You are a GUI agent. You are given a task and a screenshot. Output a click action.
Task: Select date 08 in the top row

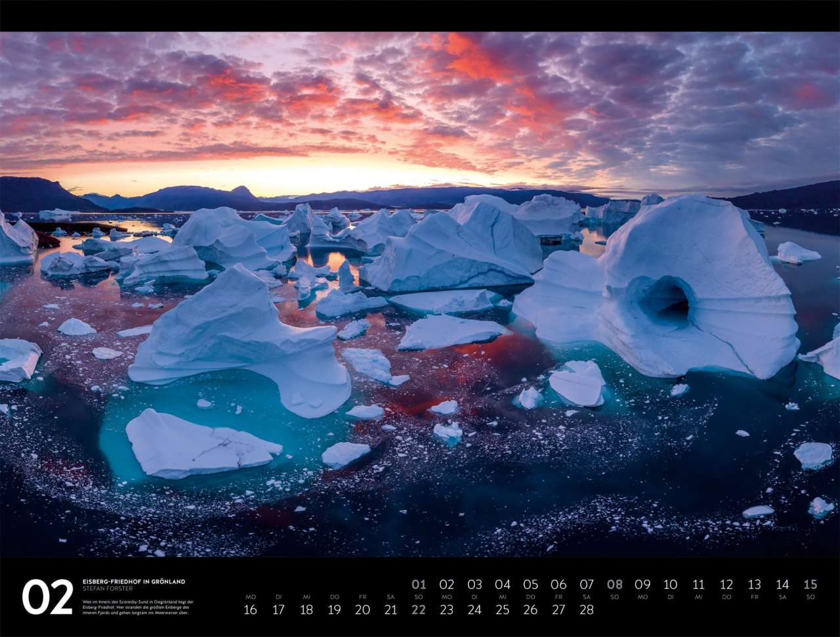click(x=614, y=584)
